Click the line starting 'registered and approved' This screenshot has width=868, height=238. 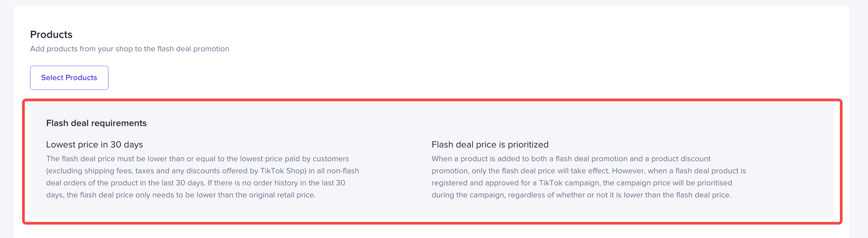pyautogui.click(x=582, y=183)
